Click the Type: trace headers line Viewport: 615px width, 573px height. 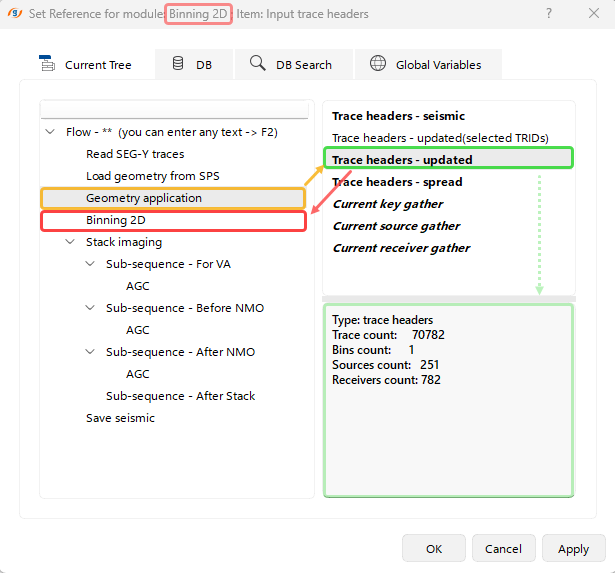click(382, 320)
